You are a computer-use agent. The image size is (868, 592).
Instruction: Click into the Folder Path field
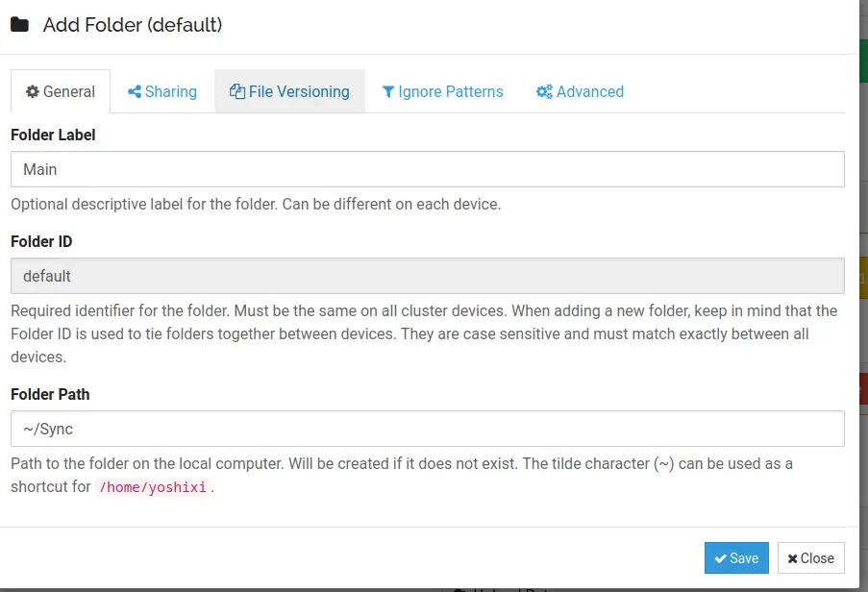(427, 429)
